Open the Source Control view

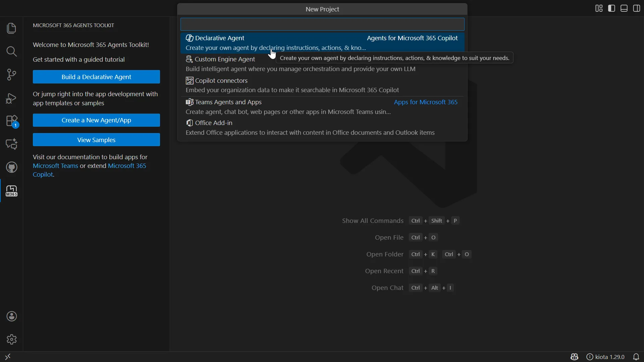(x=11, y=74)
